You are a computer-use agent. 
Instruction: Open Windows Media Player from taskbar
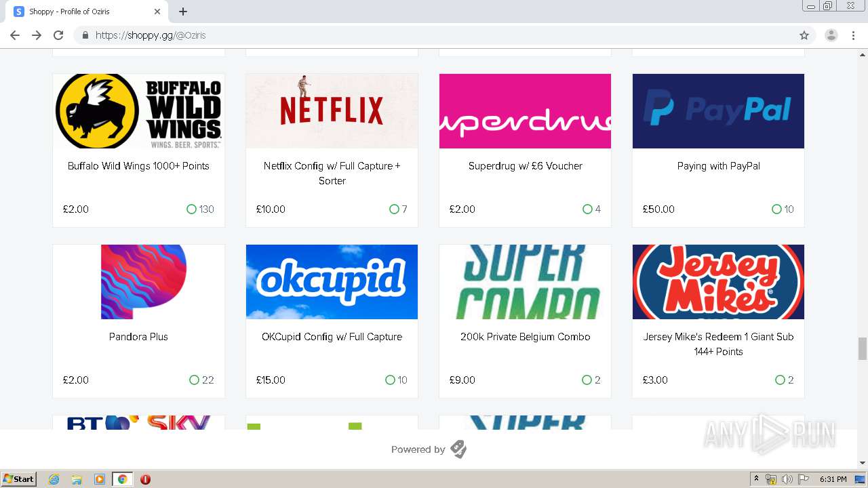(100, 479)
